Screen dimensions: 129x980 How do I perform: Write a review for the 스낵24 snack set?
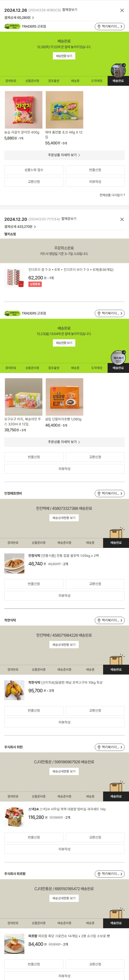click(x=64, y=849)
